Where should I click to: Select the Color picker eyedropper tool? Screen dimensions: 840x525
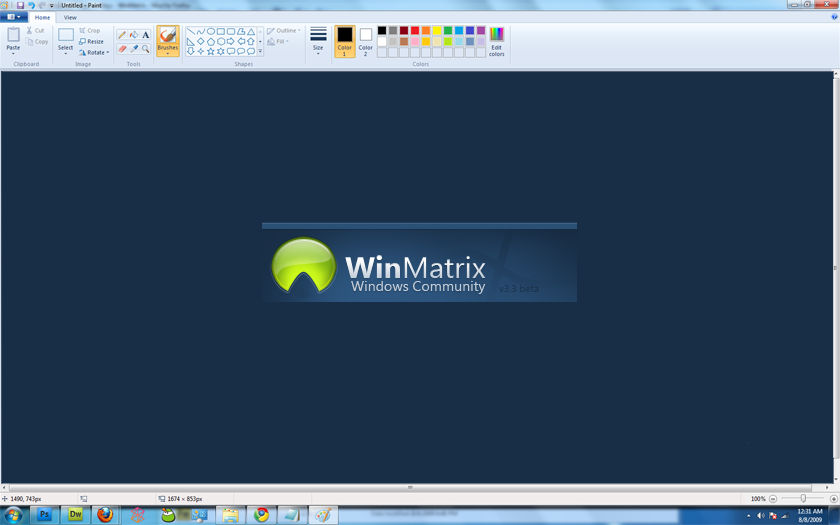coord(134,49)
